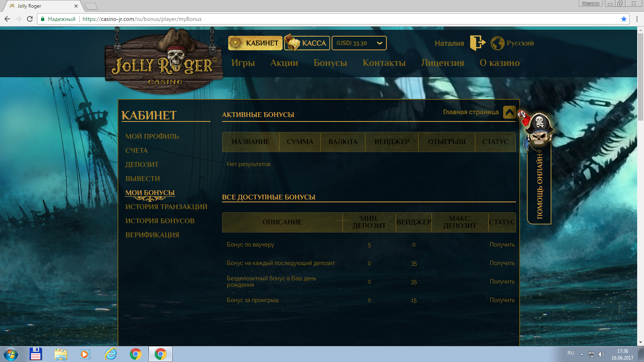Open the (USD) 33.30 account dropdown
Viewport: 644px width, 362px height.
359,43
